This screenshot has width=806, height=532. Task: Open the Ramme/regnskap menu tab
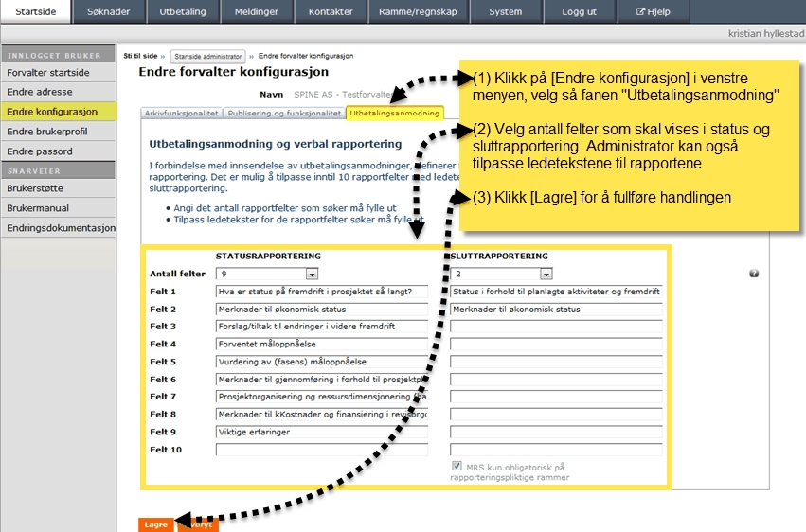coord(418,11)
